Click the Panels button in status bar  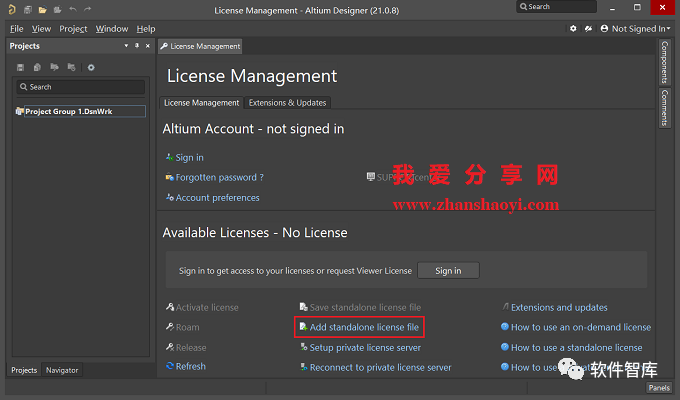(x=659, y=388)
